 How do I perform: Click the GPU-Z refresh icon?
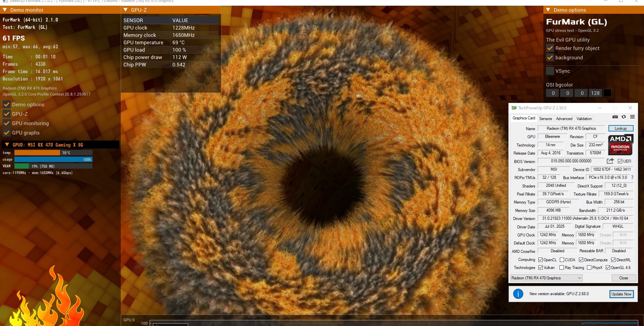click(624, 117)
